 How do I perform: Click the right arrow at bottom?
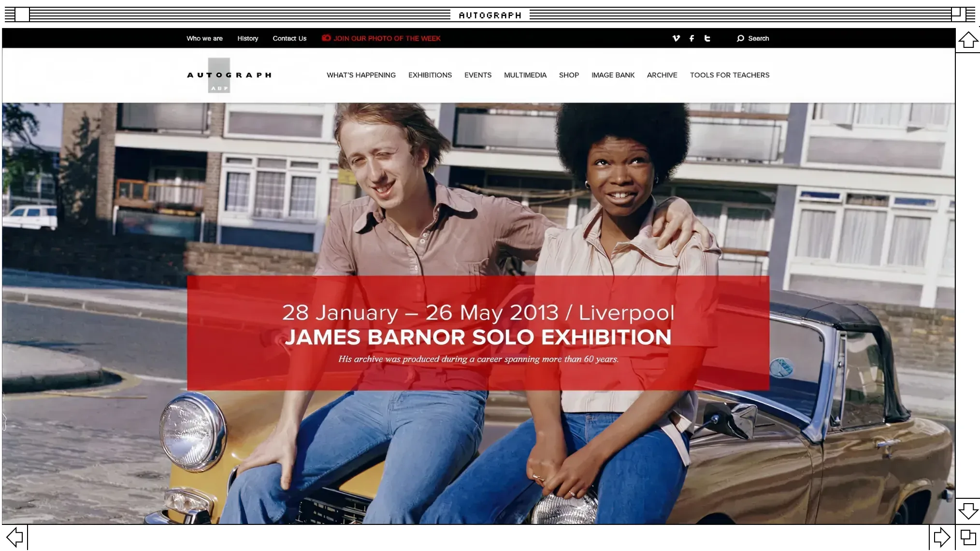(941, 537)
